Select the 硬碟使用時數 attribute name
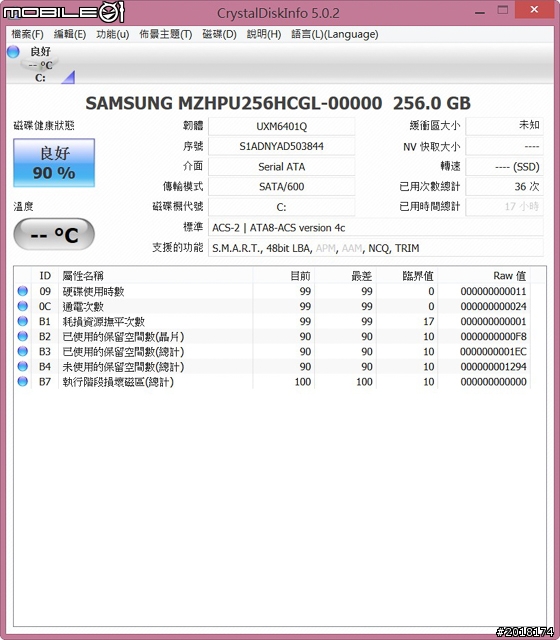The width and height of the screenshot is (560, 640). tap(93, 291)
